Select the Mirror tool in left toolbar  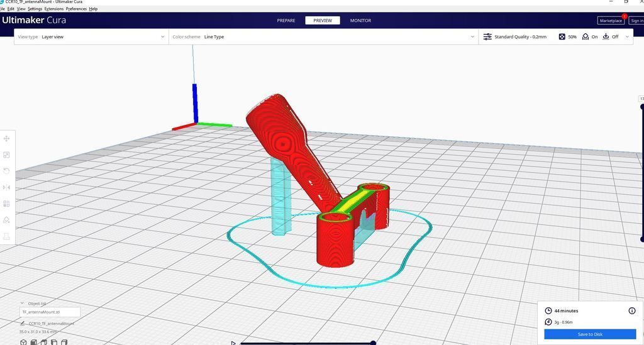click(x=6, y=187)
